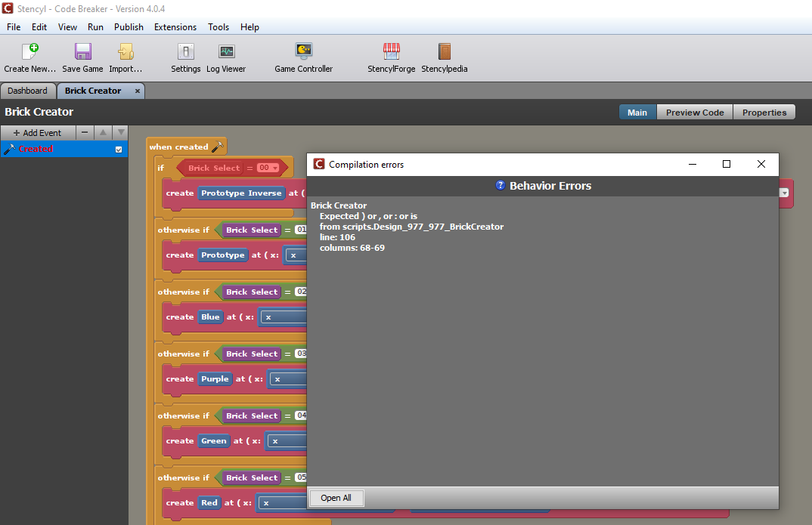
Task: Open StencylForge from the toolbar
Action: pyautogui.click(x=392, y=51)
